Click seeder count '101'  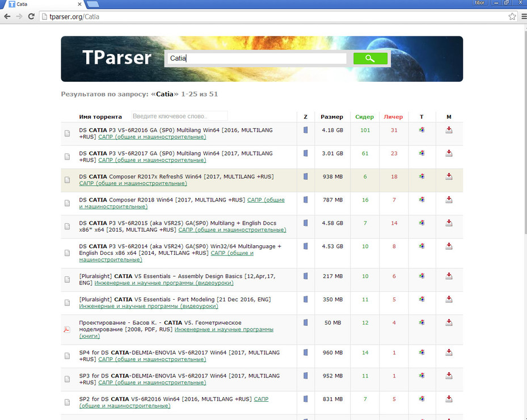pyautogui.click(x=365, y=130)
